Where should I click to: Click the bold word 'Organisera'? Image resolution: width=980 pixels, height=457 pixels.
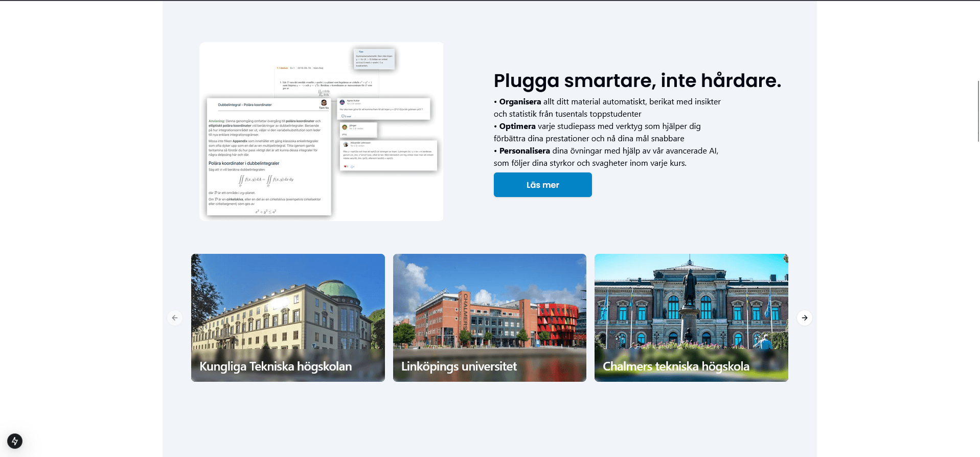pyautogui.click(x=520, y=102)
